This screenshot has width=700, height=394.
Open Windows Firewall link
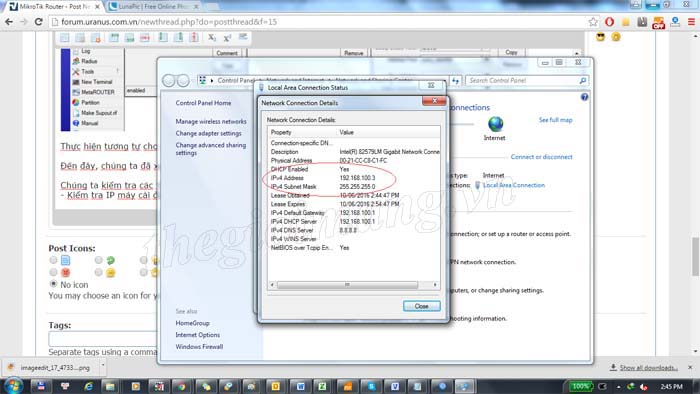click(x=199, y=347)
